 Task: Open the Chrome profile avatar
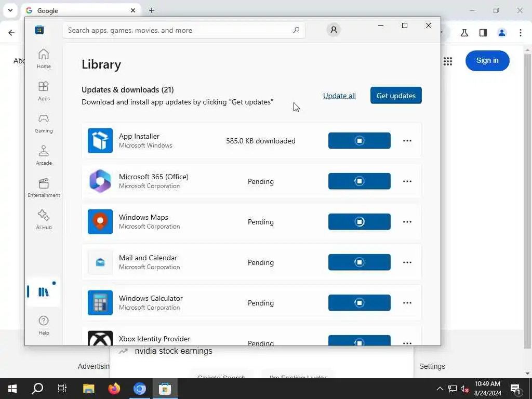pyautogui.click(x=502, y=33)
